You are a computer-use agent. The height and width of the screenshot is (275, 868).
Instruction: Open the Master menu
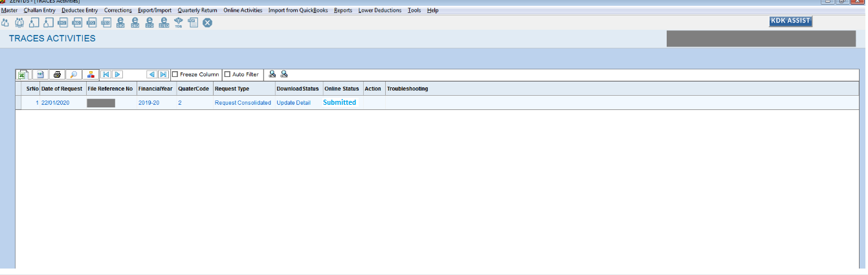[9, 10]
